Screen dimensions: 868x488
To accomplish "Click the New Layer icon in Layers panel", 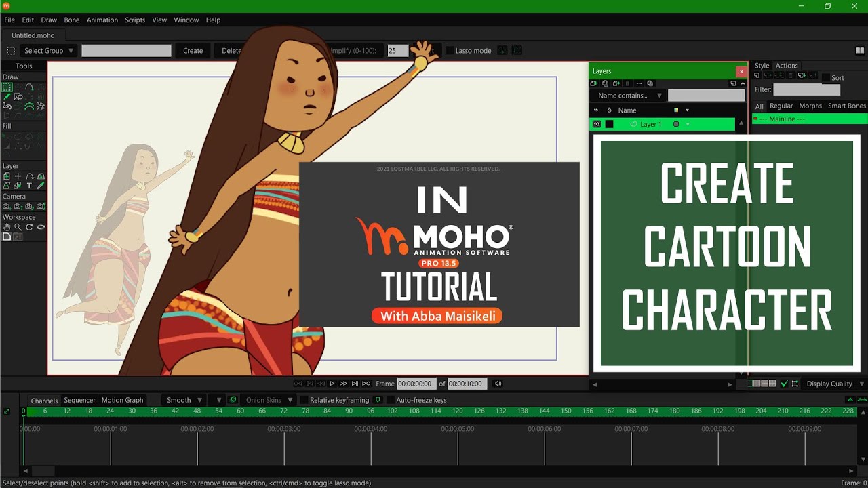I will (594, 83).
